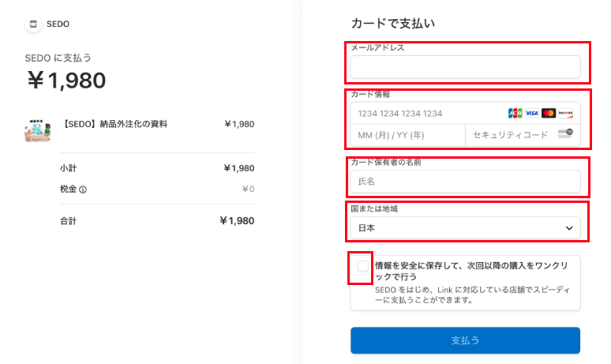Open the 国または地域 country dropdown
The image size is (611, 364).
click(458, 228)
